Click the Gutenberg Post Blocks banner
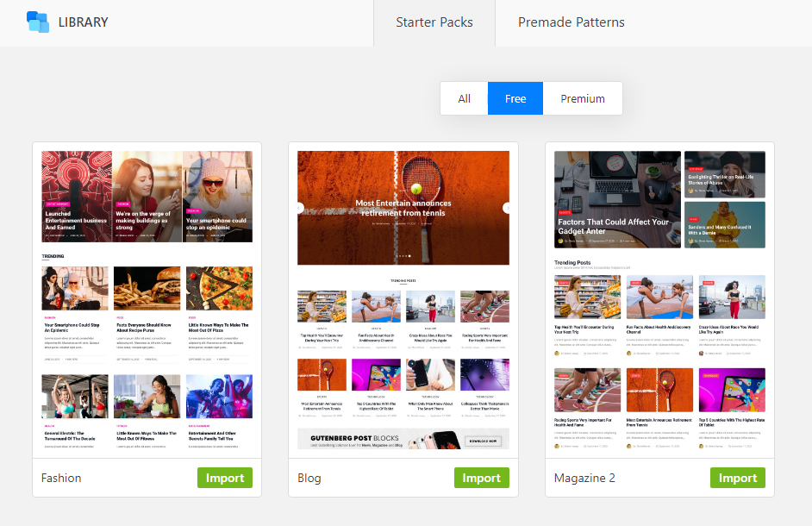Screen dimensions: 812x526 click(x=403, y=439)
